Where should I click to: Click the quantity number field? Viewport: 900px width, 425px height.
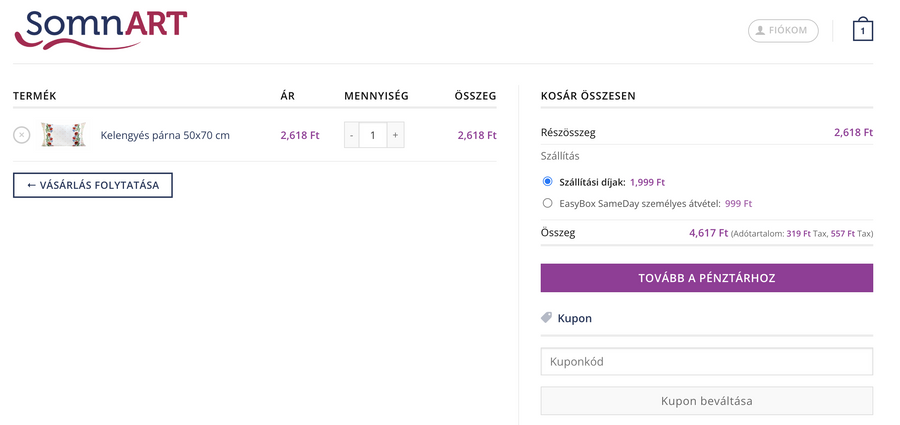pos(373,135)
